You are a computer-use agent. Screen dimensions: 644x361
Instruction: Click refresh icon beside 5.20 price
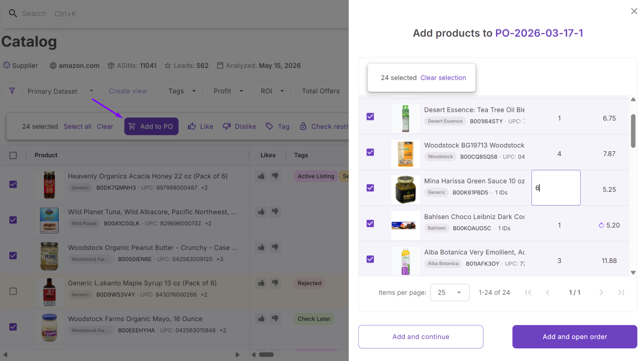tap(602, 225)
